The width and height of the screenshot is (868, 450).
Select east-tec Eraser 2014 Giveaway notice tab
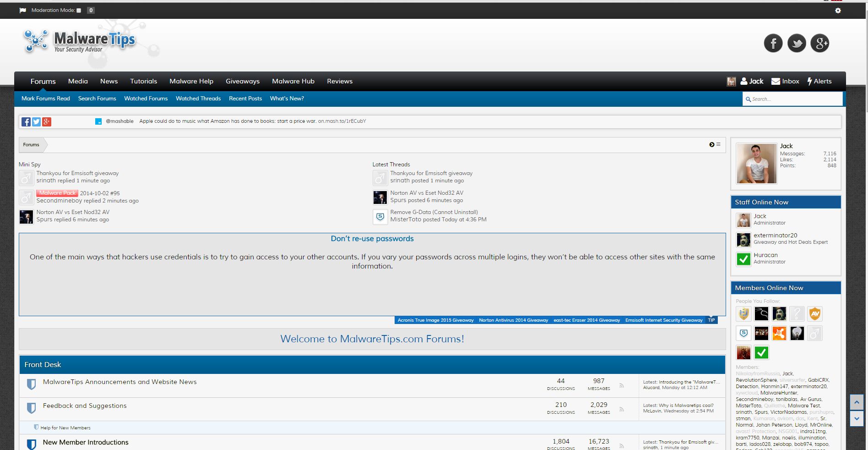click(586, 320)
